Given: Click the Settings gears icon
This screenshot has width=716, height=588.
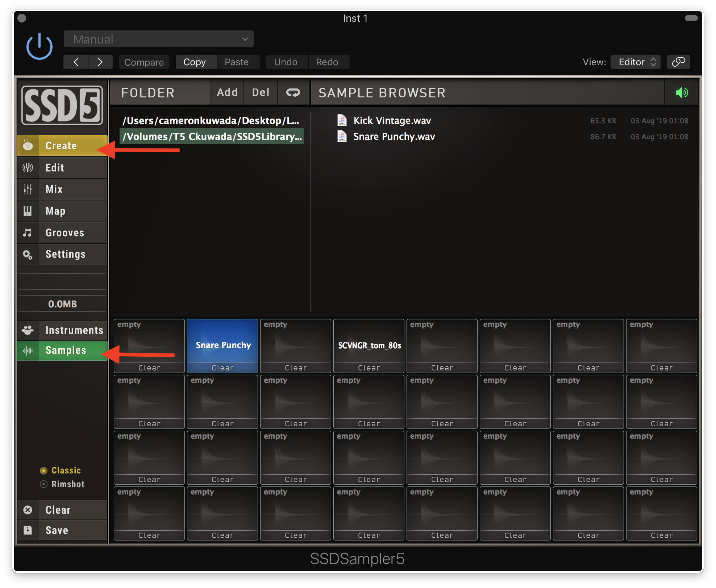Looking at the screenshot, I should 28,254.
